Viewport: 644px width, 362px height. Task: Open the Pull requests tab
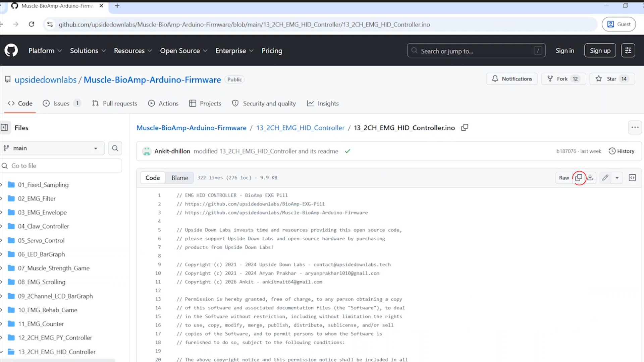(115, 104)
